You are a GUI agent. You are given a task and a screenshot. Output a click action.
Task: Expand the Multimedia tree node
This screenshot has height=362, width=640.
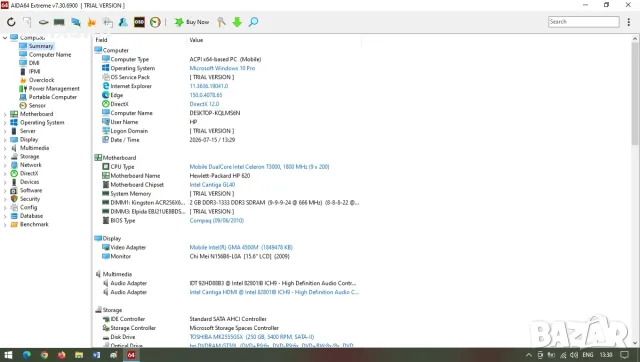point(5,148)
